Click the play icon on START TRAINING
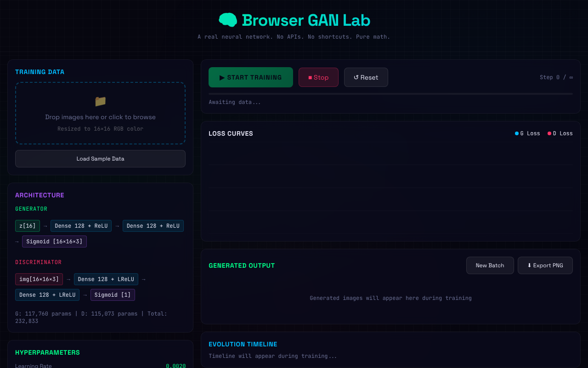Viewport: 588px width, 368px height. point(221,77)
